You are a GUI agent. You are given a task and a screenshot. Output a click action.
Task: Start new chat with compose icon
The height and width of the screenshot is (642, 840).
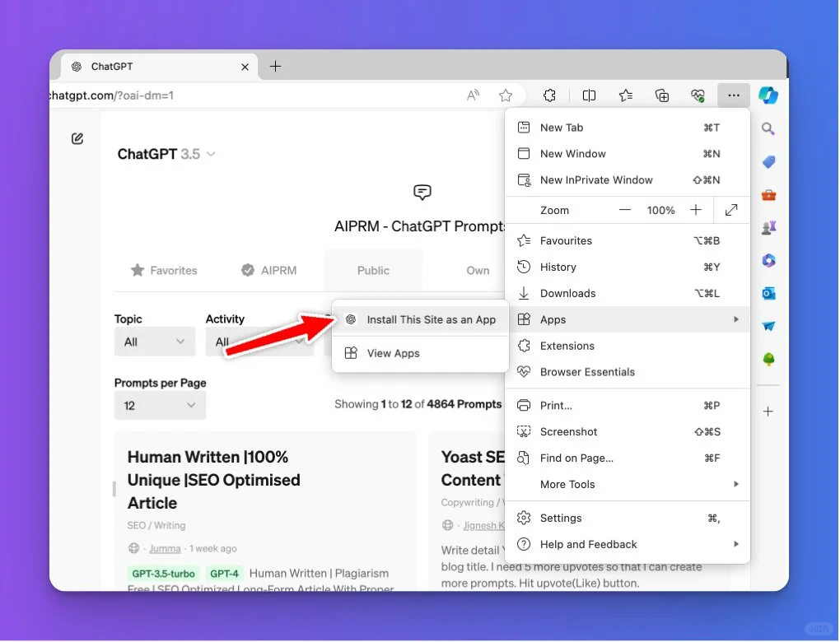tap(77, 138)
